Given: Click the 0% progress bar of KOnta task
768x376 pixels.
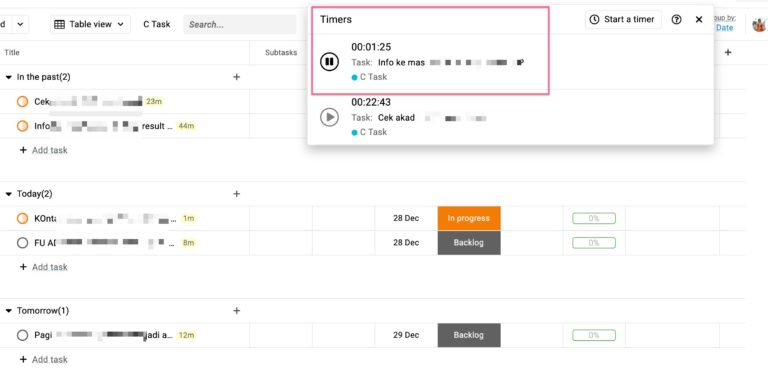Looking at the screenshot, I should coord(594,218).
